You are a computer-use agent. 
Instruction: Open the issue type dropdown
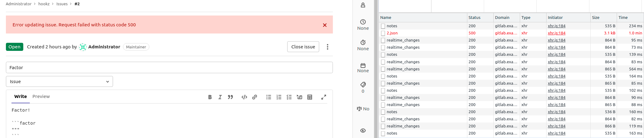point(59,82)
